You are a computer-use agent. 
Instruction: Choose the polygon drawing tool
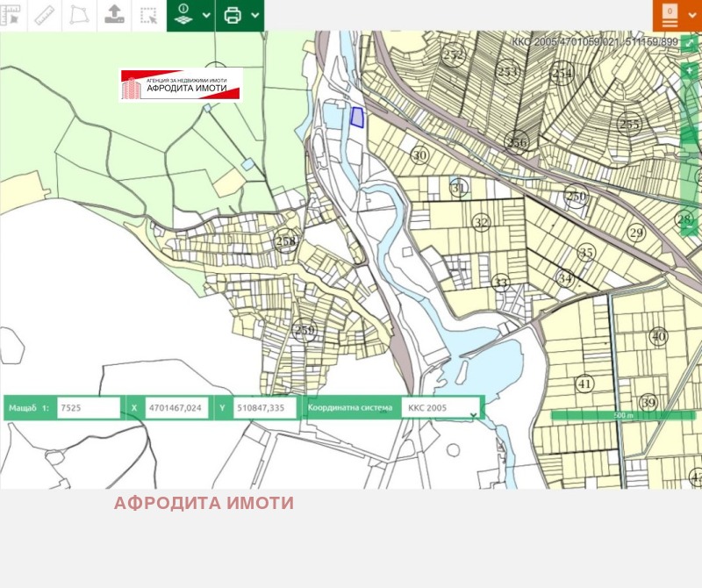click(79, 15)
